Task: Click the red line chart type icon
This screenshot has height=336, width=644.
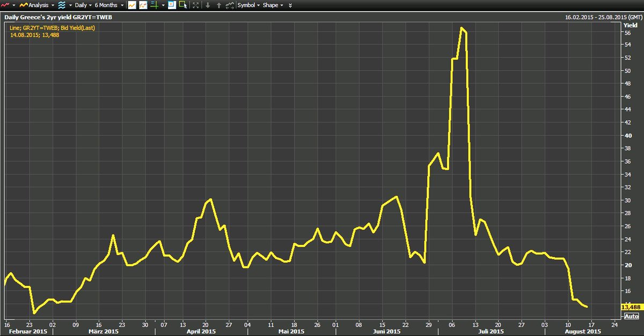Action: pyautogui.click(x=5, y=5)
